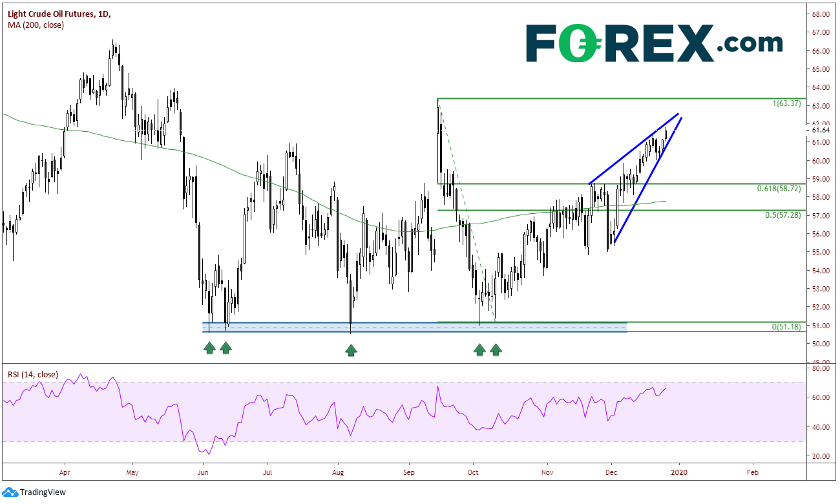
Task: Click the Aug label on time axis
Action: pyautogui.click(x=337, y=472)
